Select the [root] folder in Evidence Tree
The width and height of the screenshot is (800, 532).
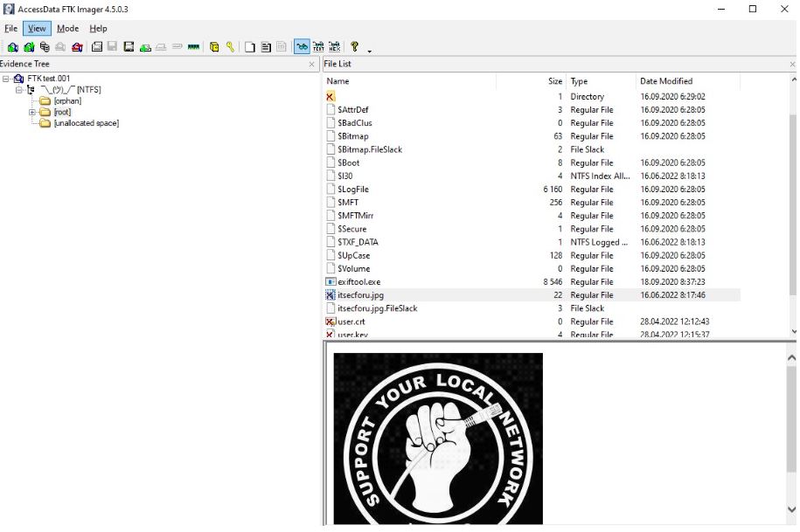point(62,112)
